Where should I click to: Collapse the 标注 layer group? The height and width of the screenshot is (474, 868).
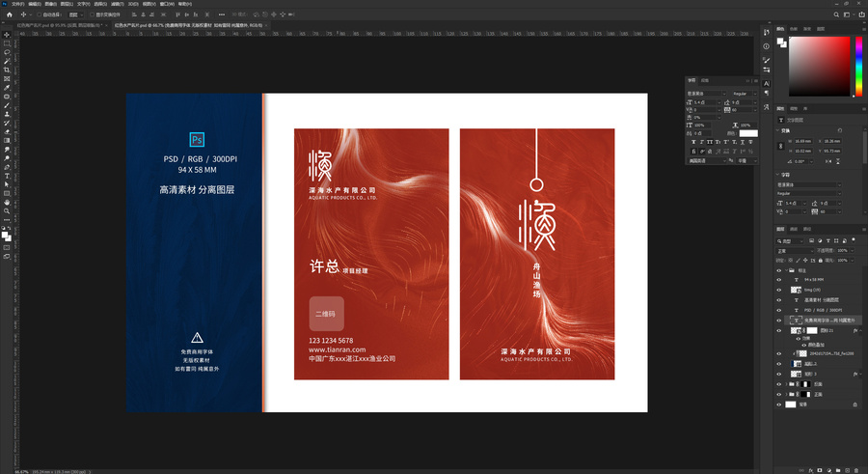(x=786, y=270)
